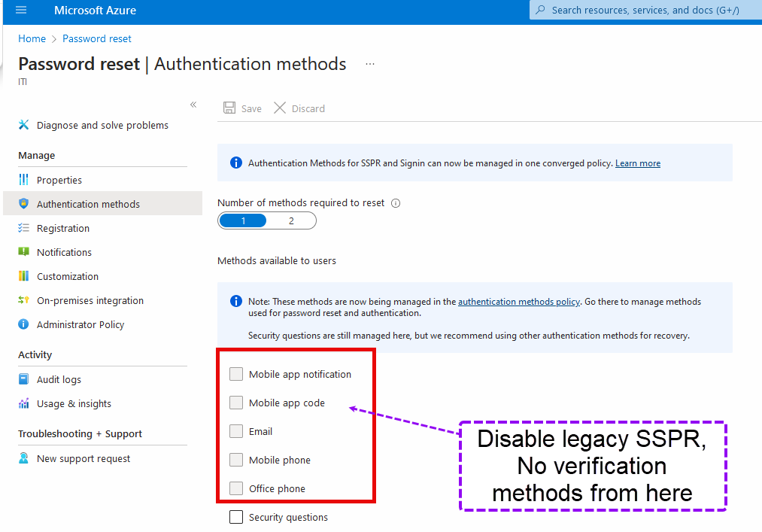
Task: Go to Home breadcrumb link
Action: click(x=32, y=38)
